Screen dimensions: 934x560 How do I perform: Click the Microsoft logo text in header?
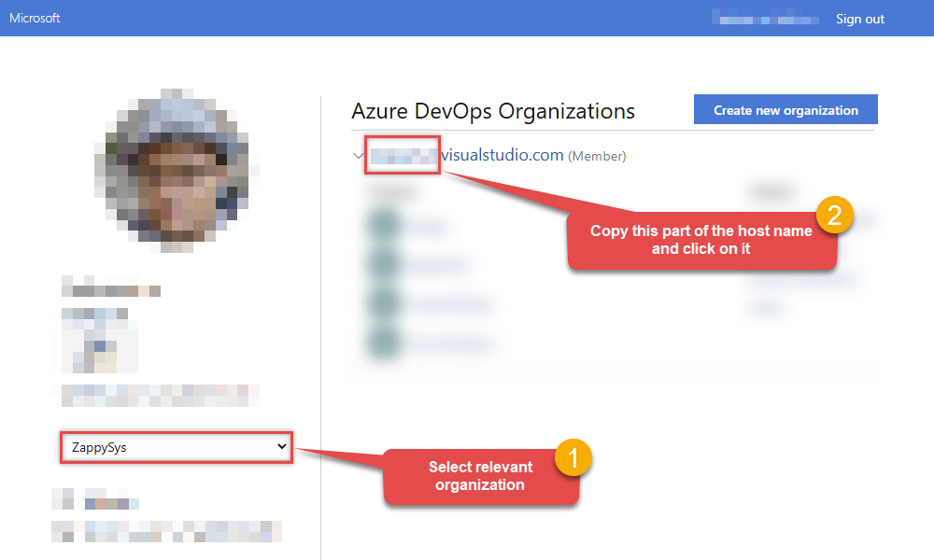tap(35, 19)
